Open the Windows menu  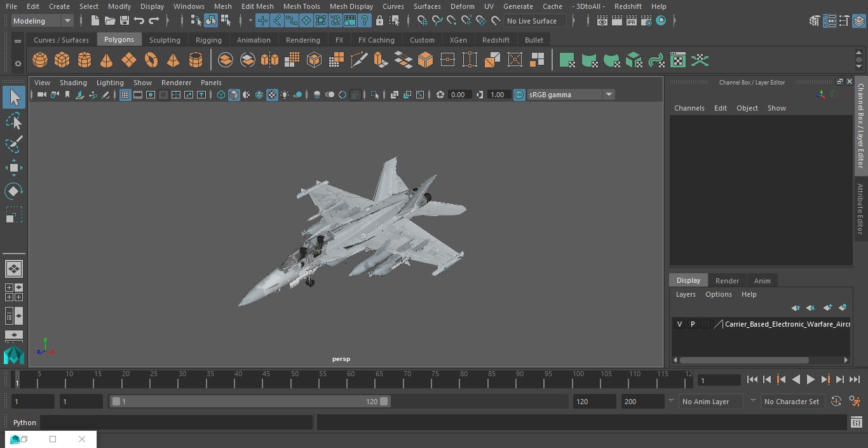189,6
